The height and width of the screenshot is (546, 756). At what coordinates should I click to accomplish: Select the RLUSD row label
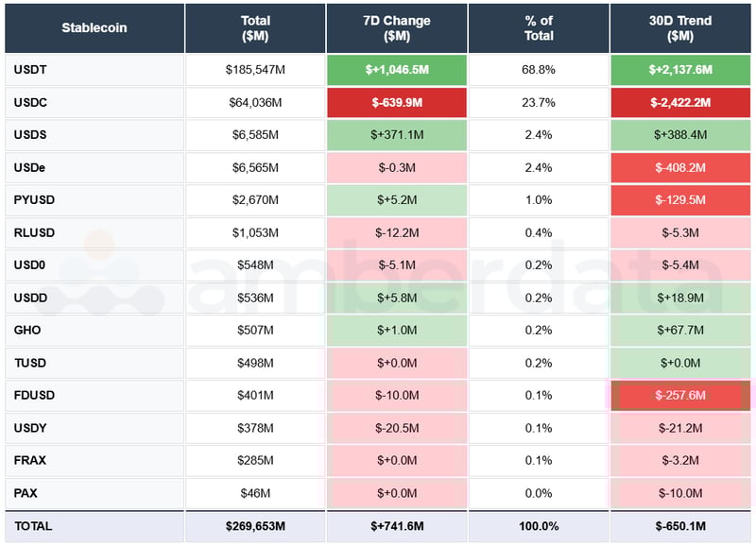(x=35, y=232)
